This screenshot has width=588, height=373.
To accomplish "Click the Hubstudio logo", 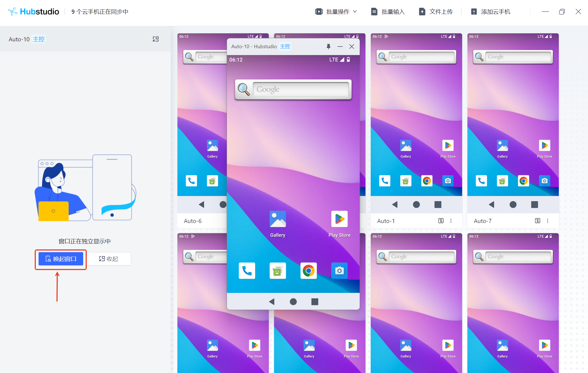I will coord(34,12).
